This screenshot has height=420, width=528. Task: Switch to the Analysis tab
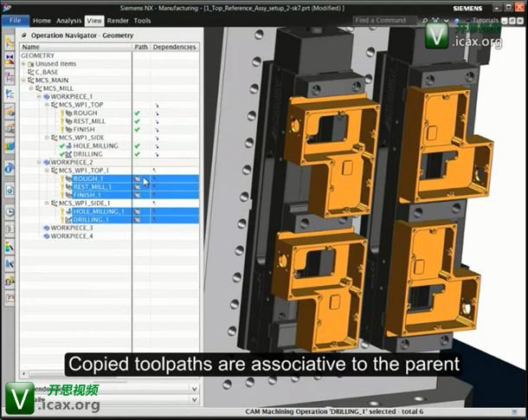pyautogui.click(x=69, y=20)
